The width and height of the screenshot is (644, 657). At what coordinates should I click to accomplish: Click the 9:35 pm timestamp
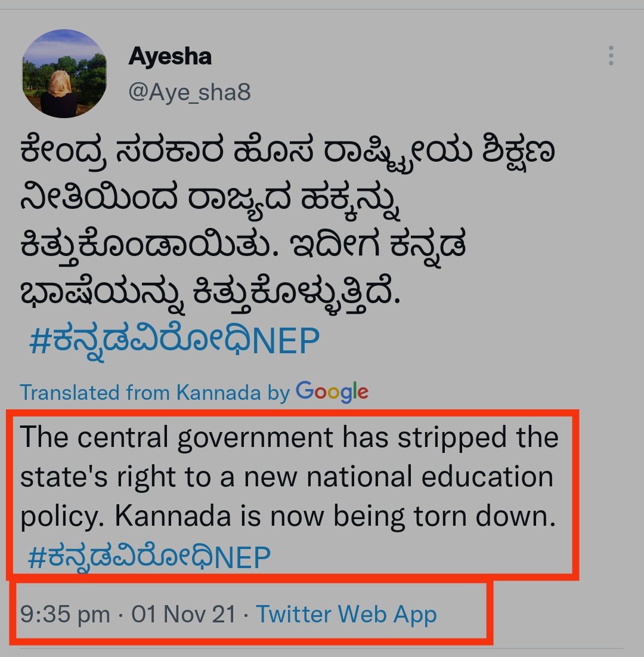(66, 615)
